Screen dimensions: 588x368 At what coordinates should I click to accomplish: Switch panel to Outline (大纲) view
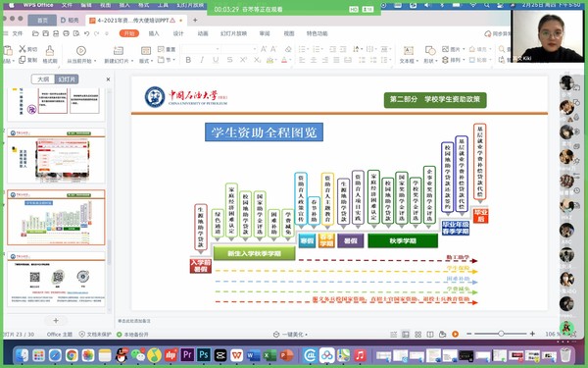43,79
